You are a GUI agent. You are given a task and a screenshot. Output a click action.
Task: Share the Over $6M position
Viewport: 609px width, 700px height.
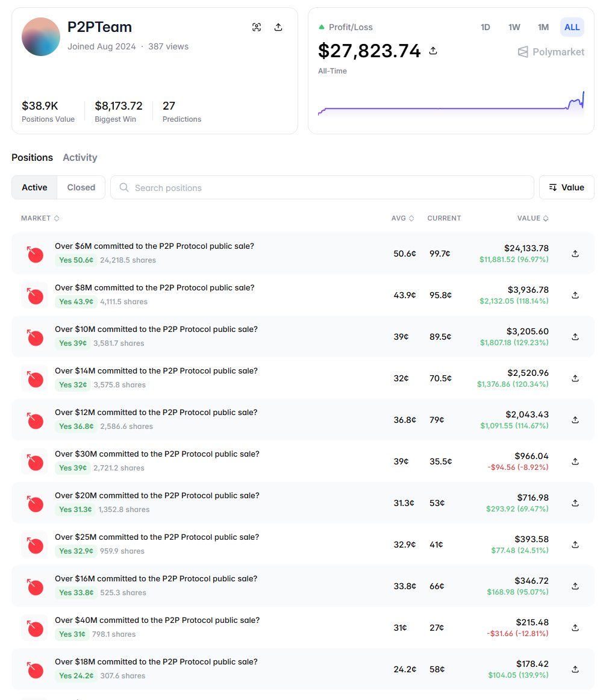(575, 254)
